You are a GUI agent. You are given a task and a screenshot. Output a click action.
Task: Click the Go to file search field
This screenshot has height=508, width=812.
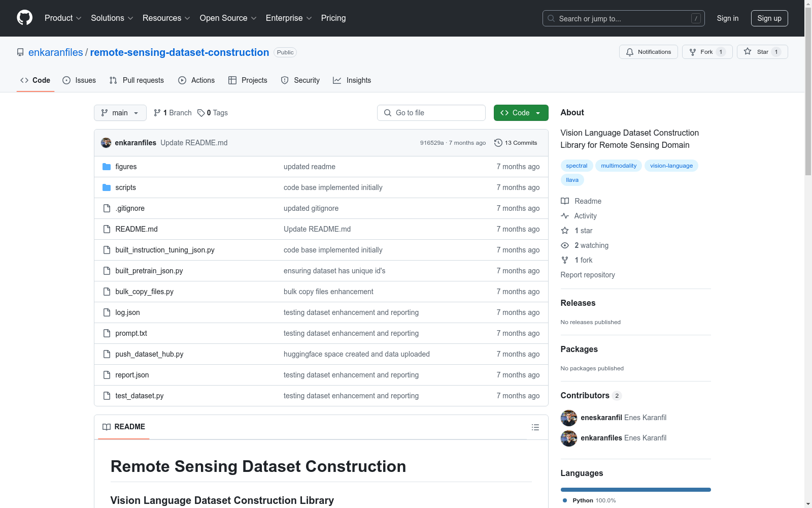tap(431, 113)
